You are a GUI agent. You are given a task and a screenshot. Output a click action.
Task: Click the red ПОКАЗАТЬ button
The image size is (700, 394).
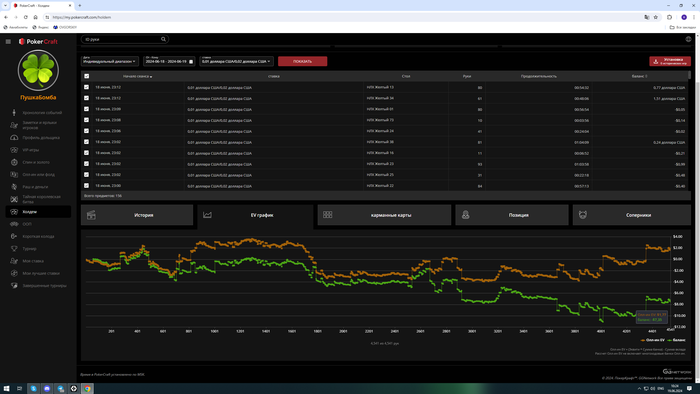pyautogui.click(x=302, y=61)
